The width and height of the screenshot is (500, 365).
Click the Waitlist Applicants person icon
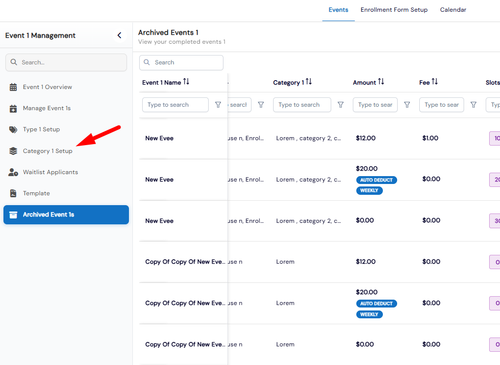(13, 172)
